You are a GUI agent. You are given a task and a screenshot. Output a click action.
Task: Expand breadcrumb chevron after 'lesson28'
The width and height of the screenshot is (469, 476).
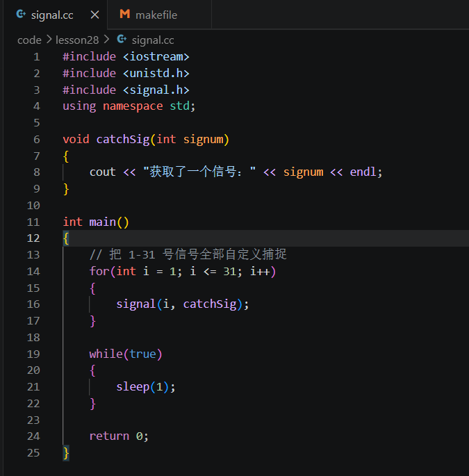pos(106,40)
